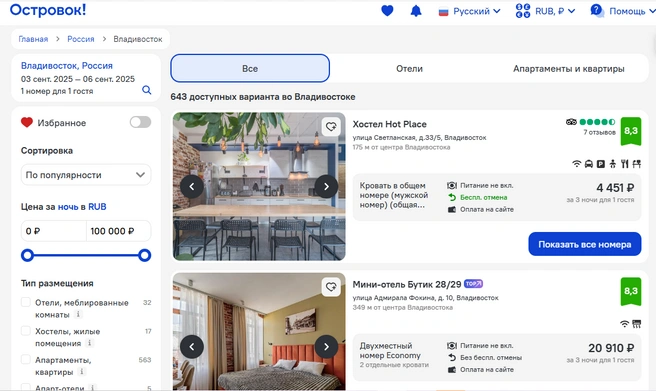Viewport: 656px width, 391px height.
Task: Click info icon next to квартиры
Action: pos(82,371)
